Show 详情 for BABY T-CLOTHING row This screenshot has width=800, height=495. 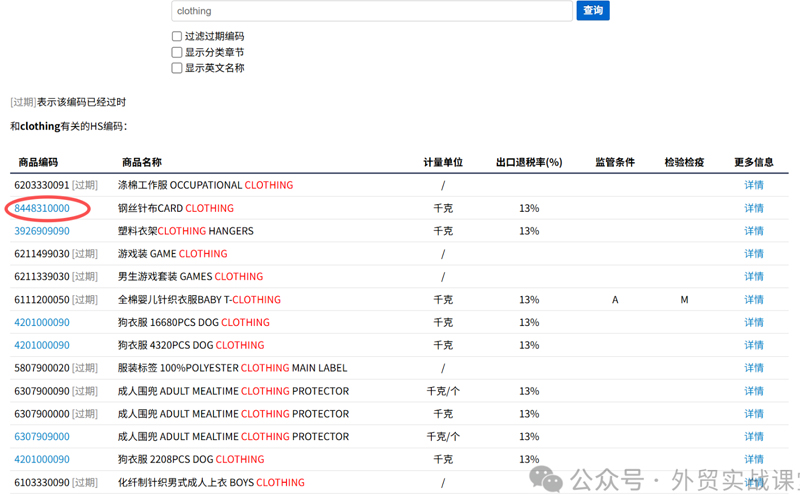pos(753,299)
